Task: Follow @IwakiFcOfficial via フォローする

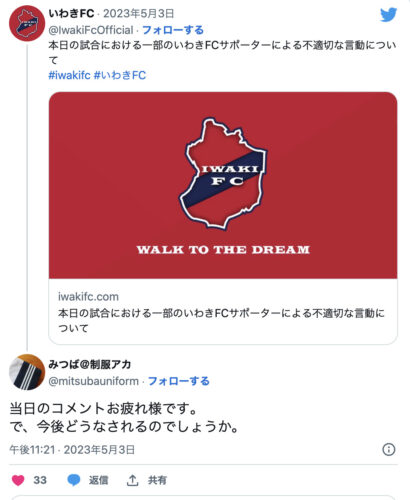Action: pos(173,30)
